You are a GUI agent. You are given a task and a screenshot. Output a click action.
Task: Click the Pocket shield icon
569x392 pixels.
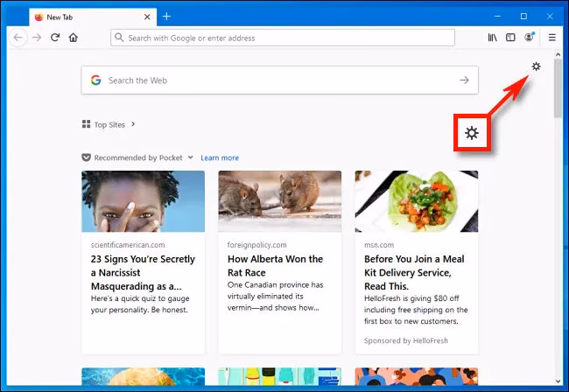(86, 157)
